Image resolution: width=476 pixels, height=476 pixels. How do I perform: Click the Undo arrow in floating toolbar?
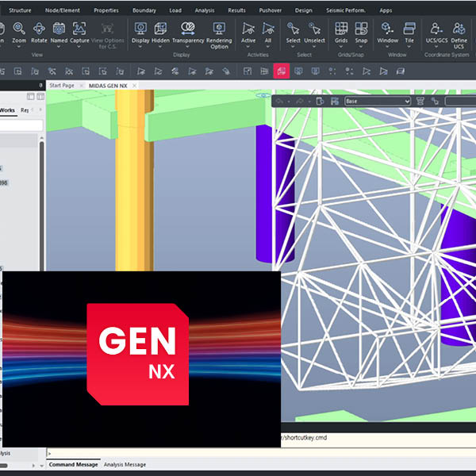pos(279,102)
